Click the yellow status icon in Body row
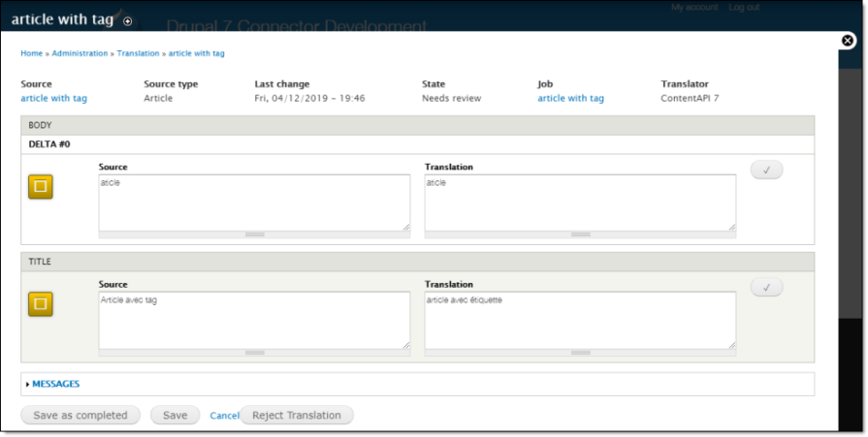 point(41,187)
